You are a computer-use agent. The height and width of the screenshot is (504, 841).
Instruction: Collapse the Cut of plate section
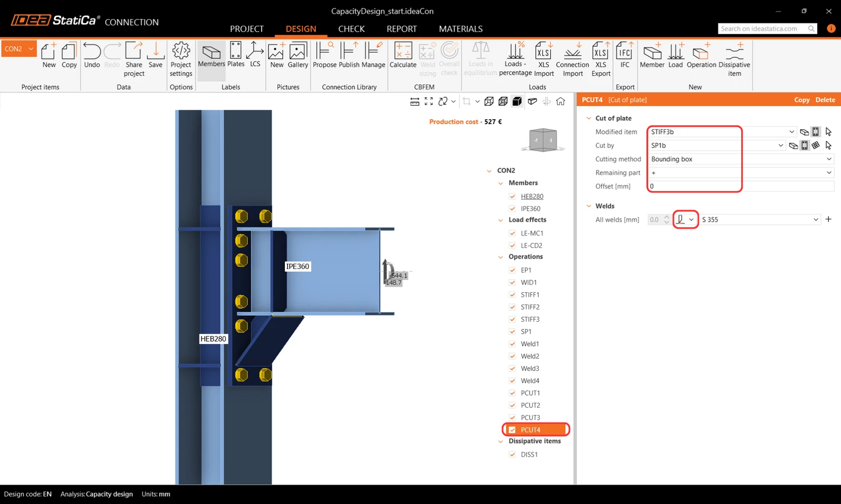coord(589,118)
